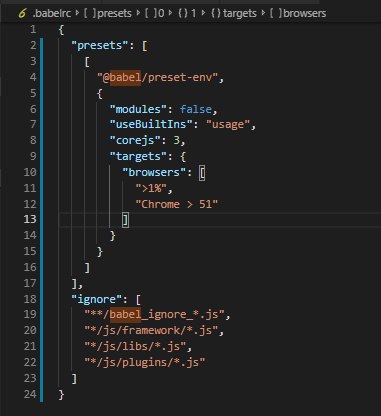Click the "corejs" key text
This screenshot has height=416, width=381.
coord(135,140)
